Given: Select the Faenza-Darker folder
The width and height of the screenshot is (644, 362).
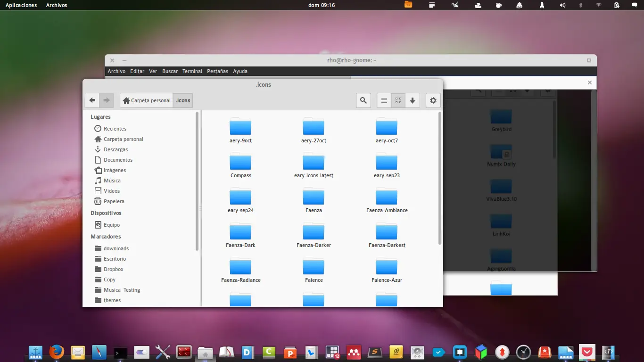Looking at the screenshot, I should coord(314,235).
